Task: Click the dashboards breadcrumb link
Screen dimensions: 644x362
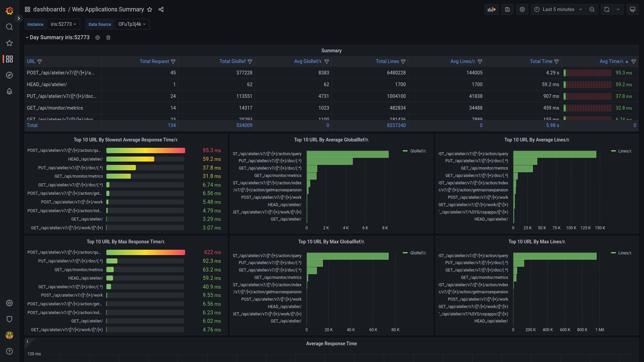Action: [49, 9]
